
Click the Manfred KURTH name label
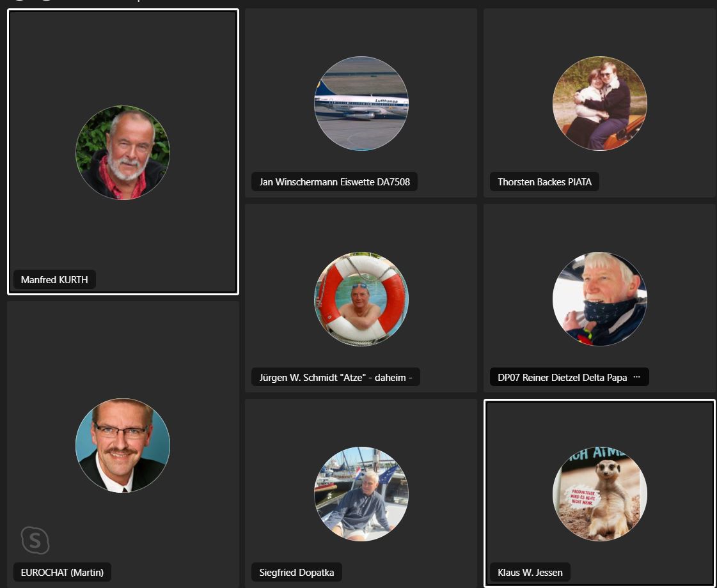[x=54, y=279]
